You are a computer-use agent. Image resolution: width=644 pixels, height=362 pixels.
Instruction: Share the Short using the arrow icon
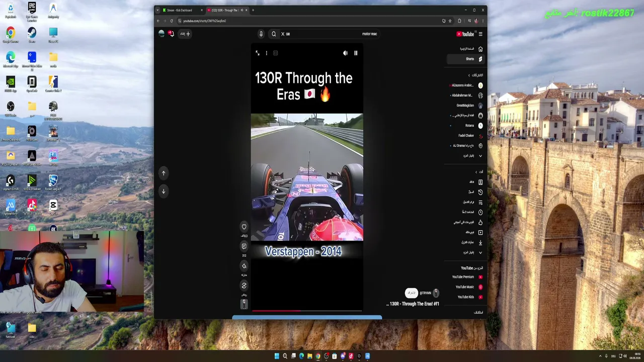tap(244, 266)
